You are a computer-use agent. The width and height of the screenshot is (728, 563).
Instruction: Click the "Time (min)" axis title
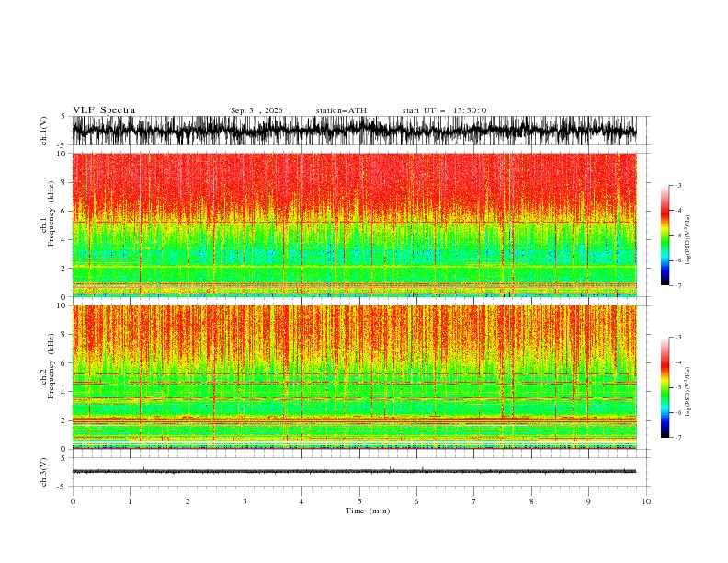(x=368, y=511)
